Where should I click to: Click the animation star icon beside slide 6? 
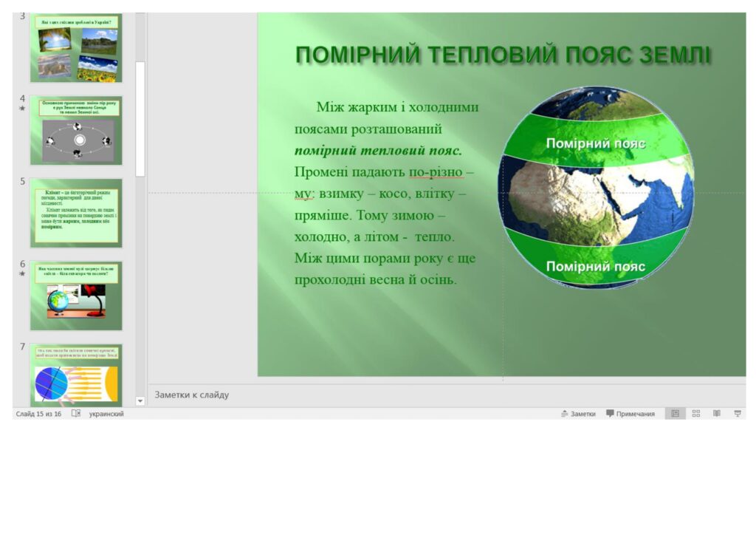click(22, 274)
